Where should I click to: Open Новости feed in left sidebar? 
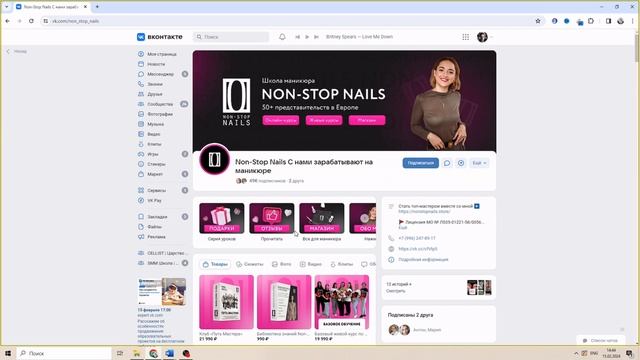click(x=156, y=64)
